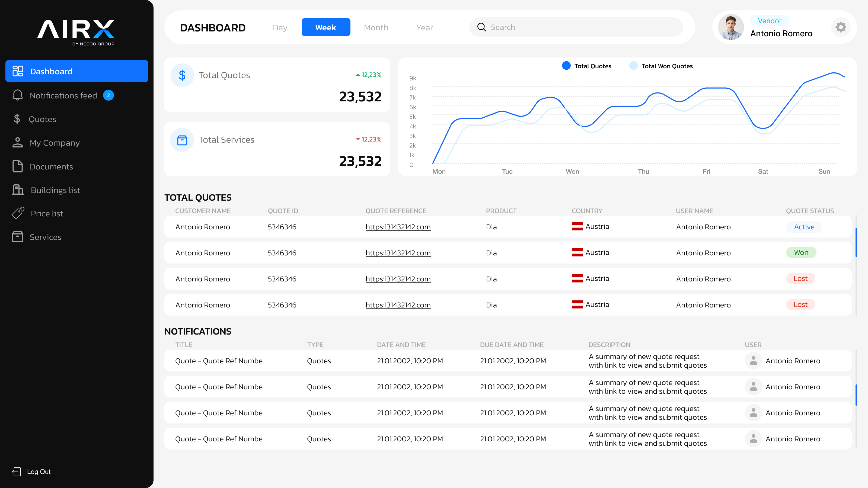868x488 pixels.
Task: Click the Log Out label
Action: pyautogui.click(x=39, y=471)
